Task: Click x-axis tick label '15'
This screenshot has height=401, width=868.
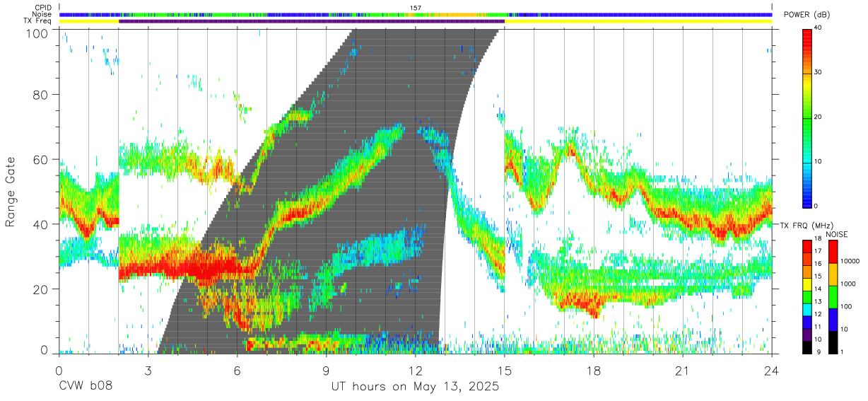Action: pyautogui.click(x=505, y=371)
